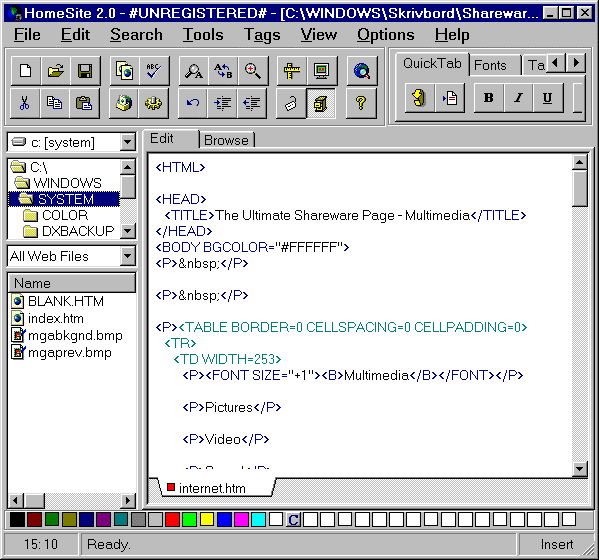This screenshot has height=560, width=599.
Task: Click the custom color C button
Action: [x=293, y=520]
